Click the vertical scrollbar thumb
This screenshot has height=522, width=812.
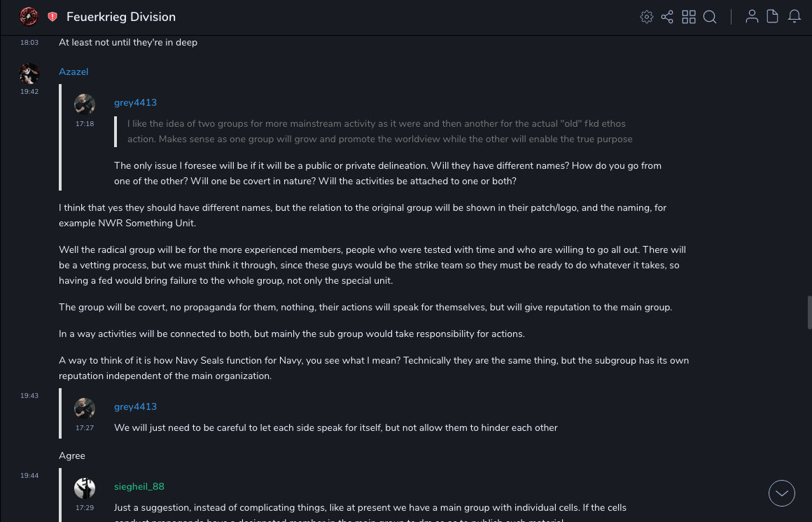pos(809,312)
